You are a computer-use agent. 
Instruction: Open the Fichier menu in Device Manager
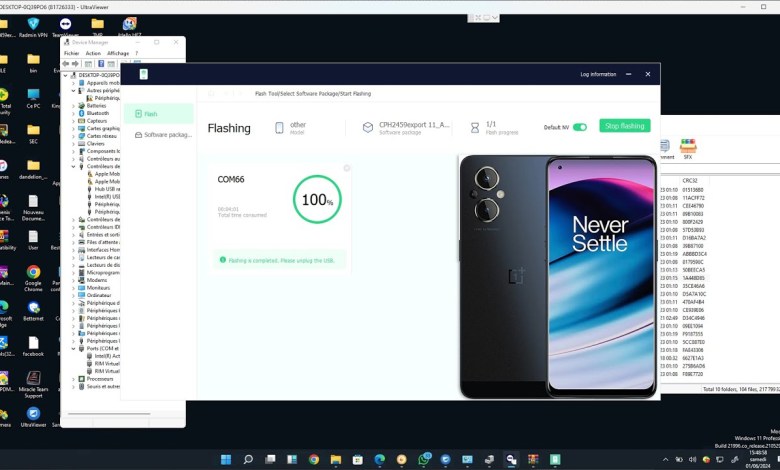[71, 53]
